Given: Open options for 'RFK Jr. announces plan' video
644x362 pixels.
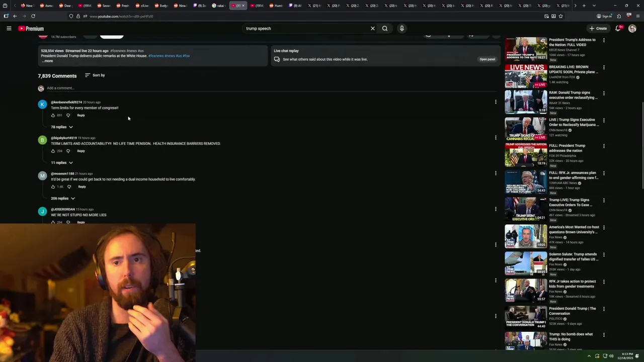Looking at the screenshot, I should pos(604,173).
